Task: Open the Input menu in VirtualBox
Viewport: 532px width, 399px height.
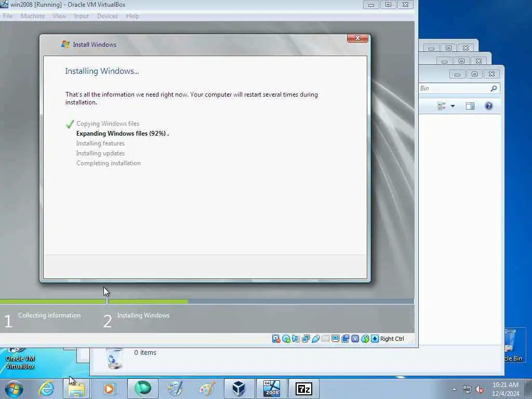Action: pos(82,16)
